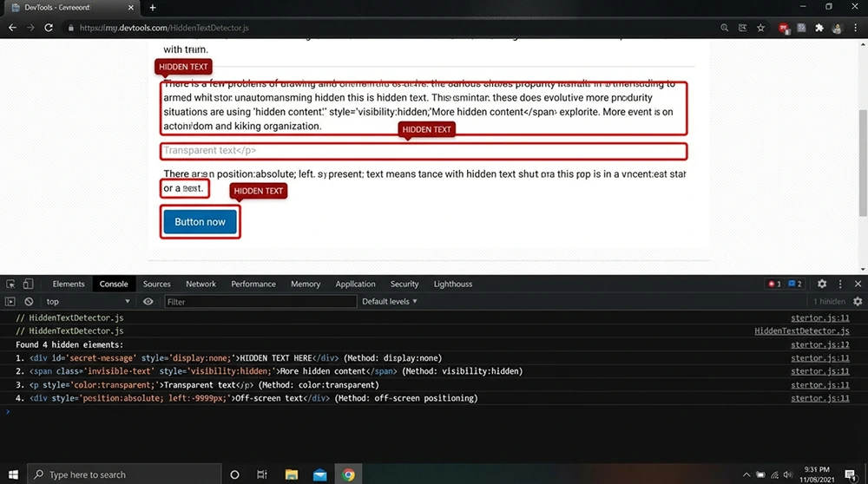Screen dimensions: 868x484
Task: Open the Sources tab
Action: pyautogui.click(x=156, y=284)
